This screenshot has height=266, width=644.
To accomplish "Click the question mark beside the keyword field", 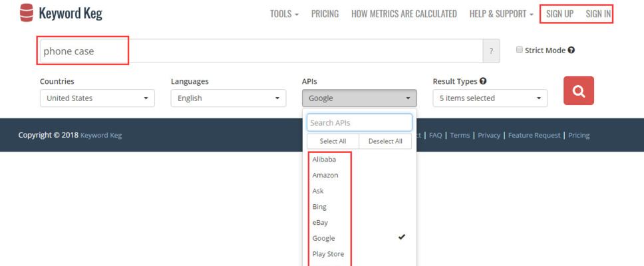I will 491,51.
